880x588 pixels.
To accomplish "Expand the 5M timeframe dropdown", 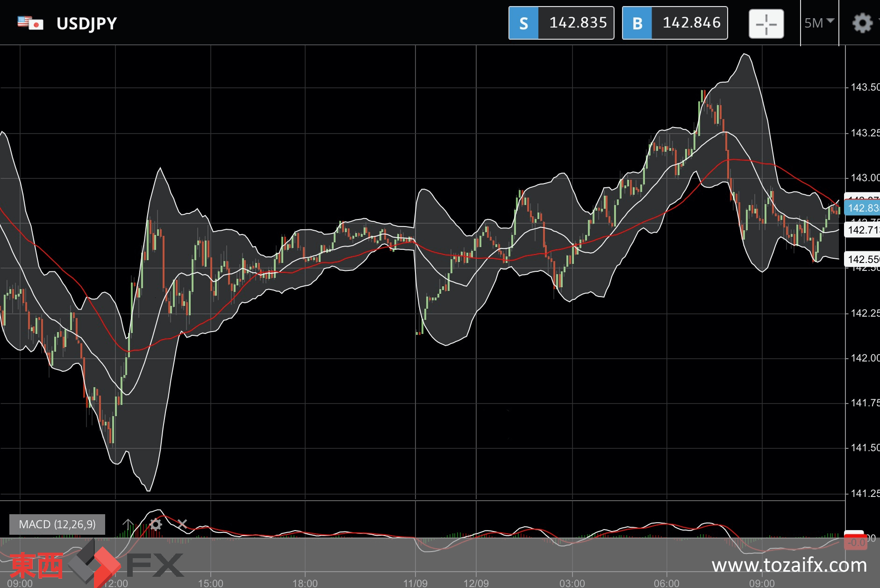I will [x=819, y=23].
